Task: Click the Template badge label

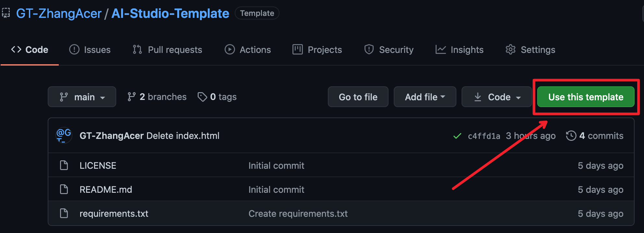Action: (x=257, y=13)
